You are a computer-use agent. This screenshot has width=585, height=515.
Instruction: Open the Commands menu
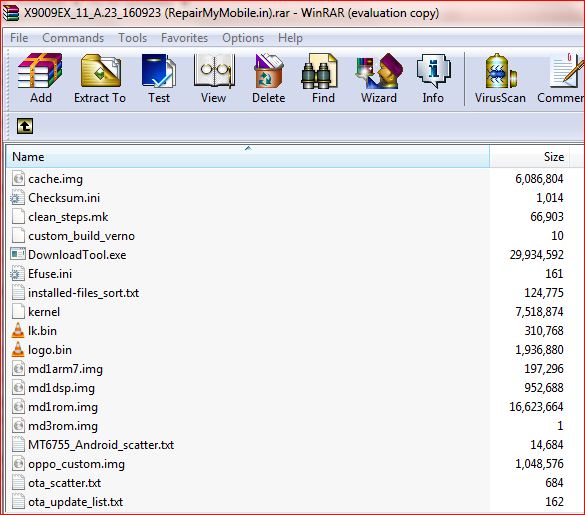pyautogui.click(x=73, y=38)
